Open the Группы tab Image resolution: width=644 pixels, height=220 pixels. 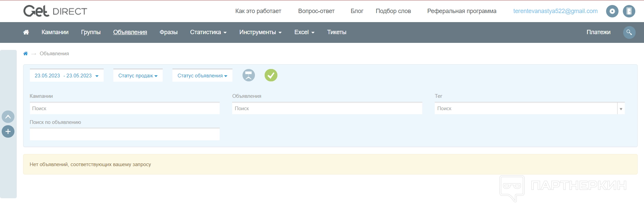click(91, 32)
